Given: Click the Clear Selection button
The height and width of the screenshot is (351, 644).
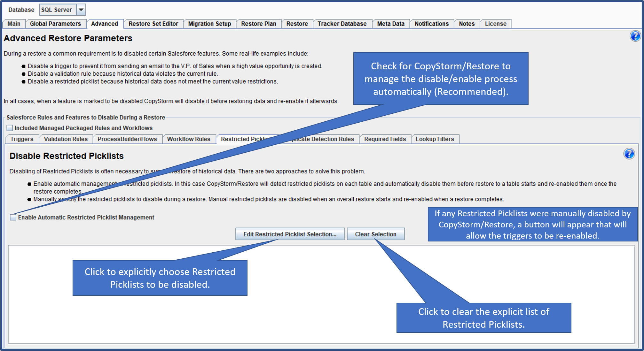Looking at the screenshot, I should pyautogui.click(x=375, y=234).
